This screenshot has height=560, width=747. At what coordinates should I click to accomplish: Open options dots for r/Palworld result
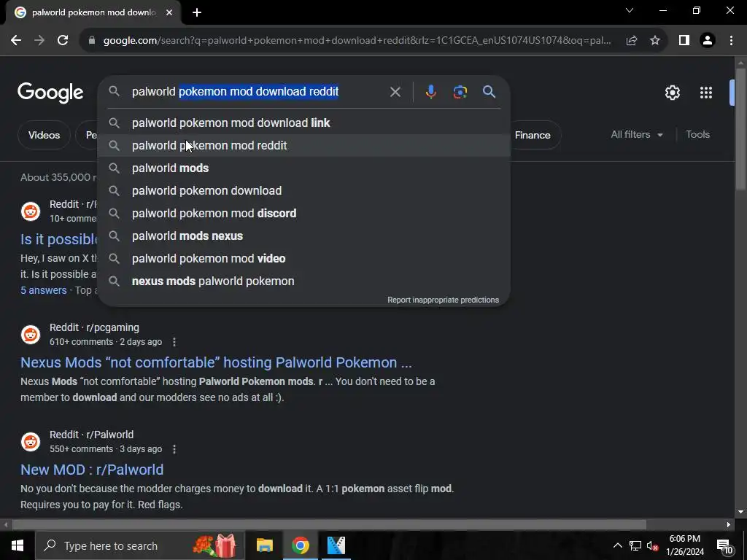174,449
